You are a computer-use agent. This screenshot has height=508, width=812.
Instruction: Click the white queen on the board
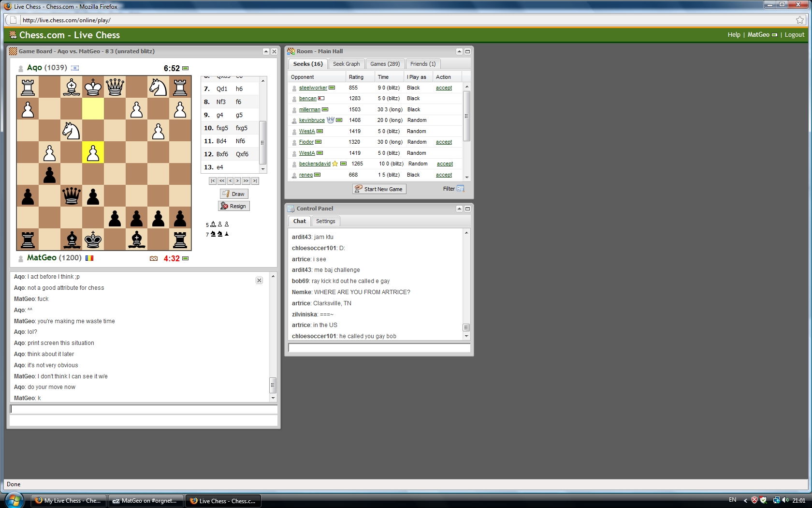click(x=115, y=87)
